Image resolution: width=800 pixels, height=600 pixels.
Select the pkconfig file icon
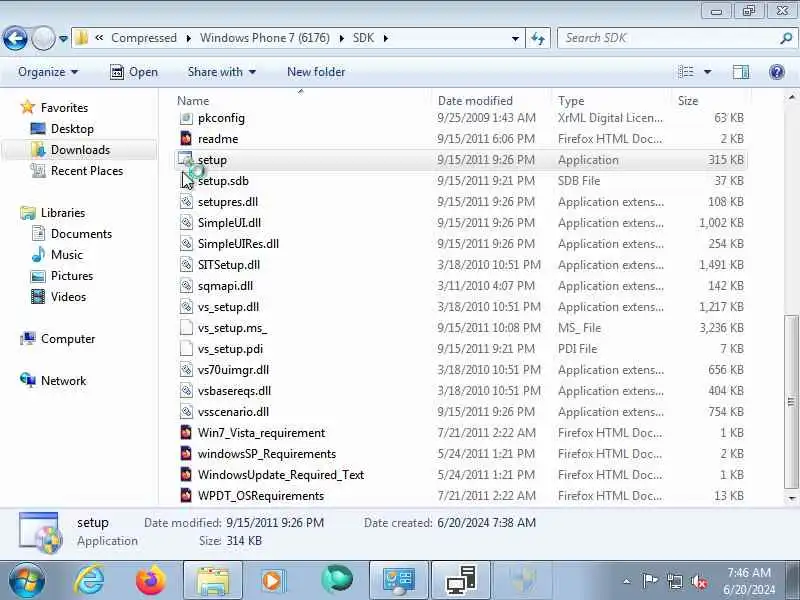click(x=186, y=118)
